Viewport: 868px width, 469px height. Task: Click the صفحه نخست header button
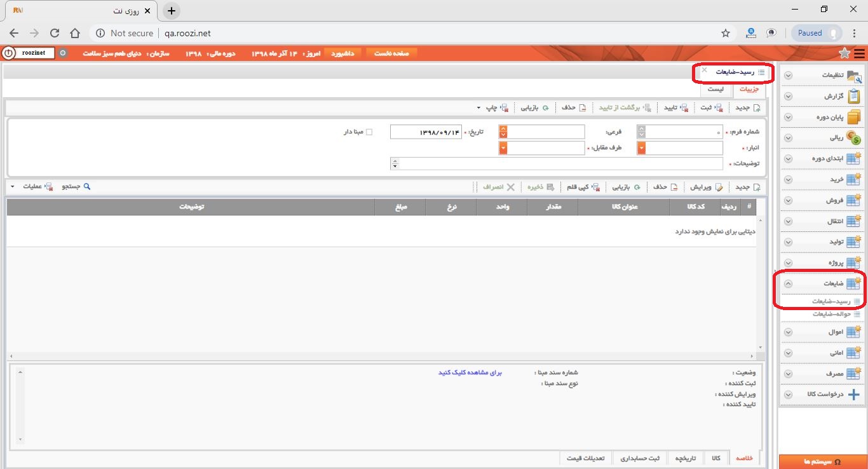(x=391, y=53)
